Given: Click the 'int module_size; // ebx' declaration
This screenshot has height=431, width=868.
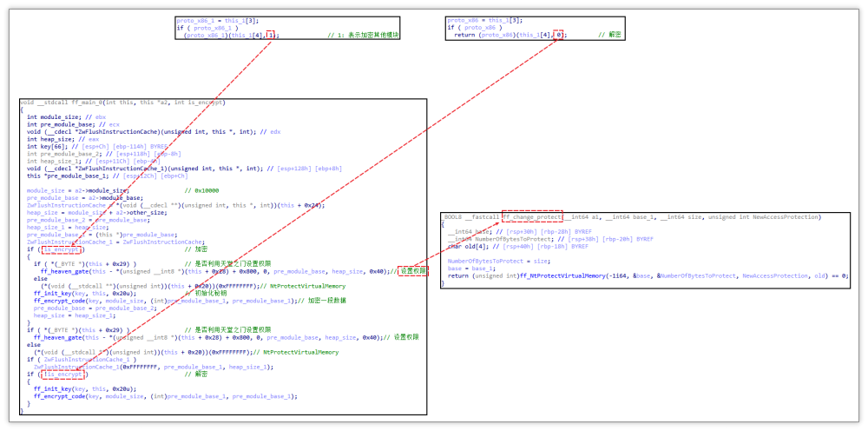Looking at the screenshot, I should click(54, 116).
